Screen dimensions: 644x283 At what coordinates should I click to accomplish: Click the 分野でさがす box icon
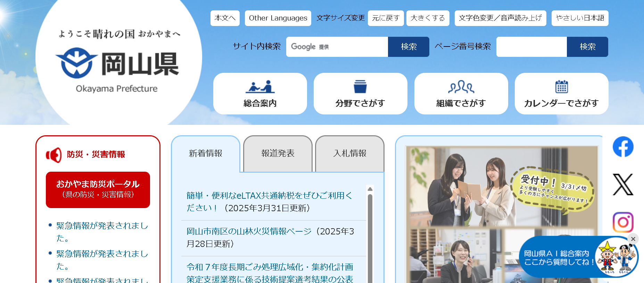[x=360, y=87]
